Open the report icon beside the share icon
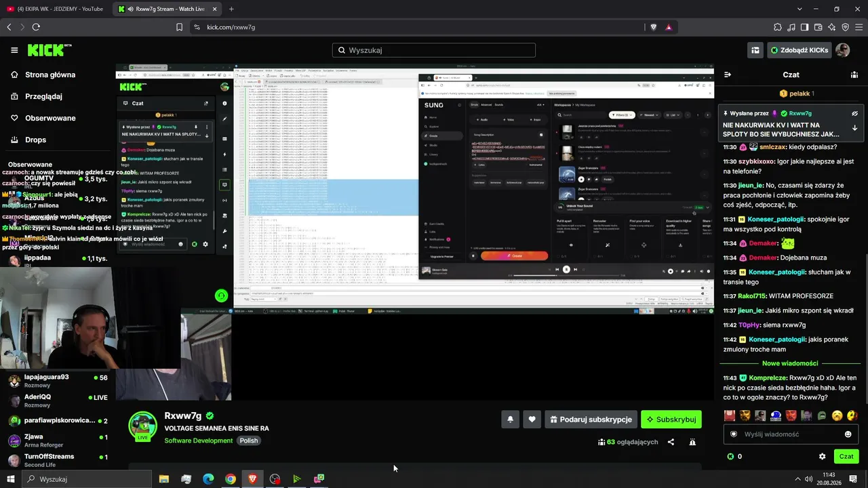 [692, 442]
